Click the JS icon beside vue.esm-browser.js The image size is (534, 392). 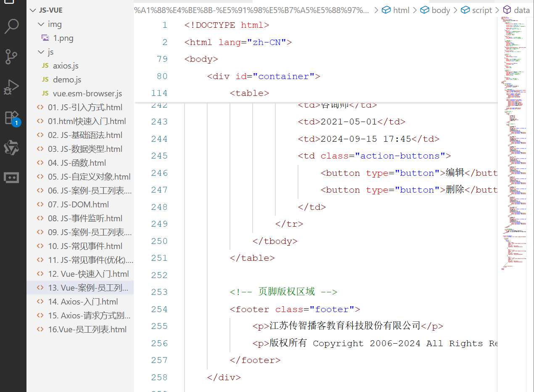point(45,94)
